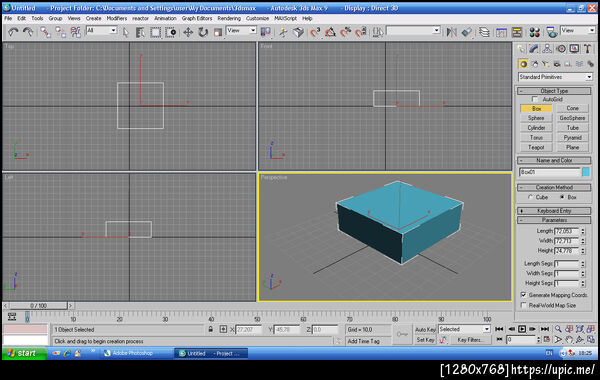Toggle the Percent Snap icon
Image resolution: width=600 pixels, height=380 pixels.
point(346,33)
